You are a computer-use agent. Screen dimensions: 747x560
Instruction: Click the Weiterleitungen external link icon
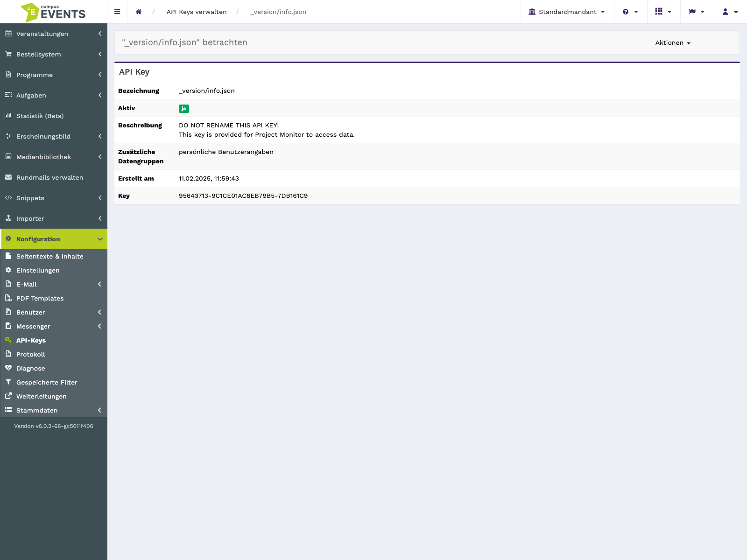point(8,396)
